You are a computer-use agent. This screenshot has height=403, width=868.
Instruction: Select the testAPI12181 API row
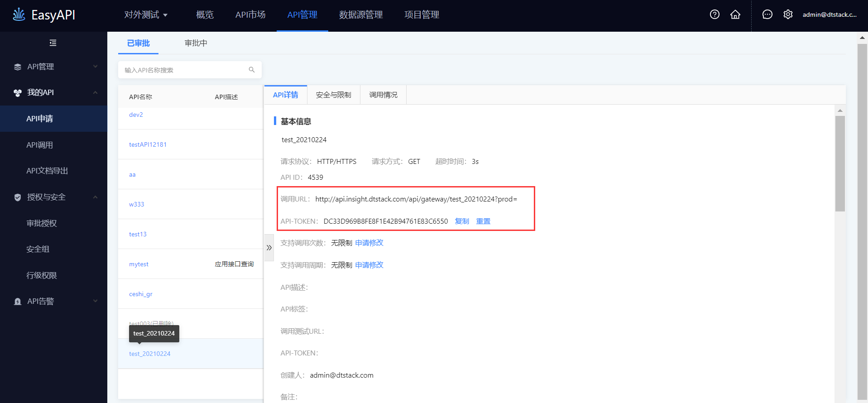click(190, 144)
